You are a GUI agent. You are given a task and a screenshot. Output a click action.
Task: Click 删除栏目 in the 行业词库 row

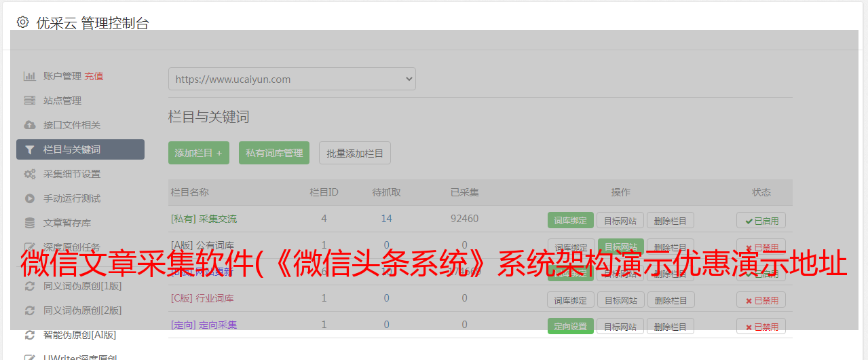tap(671, 300)
